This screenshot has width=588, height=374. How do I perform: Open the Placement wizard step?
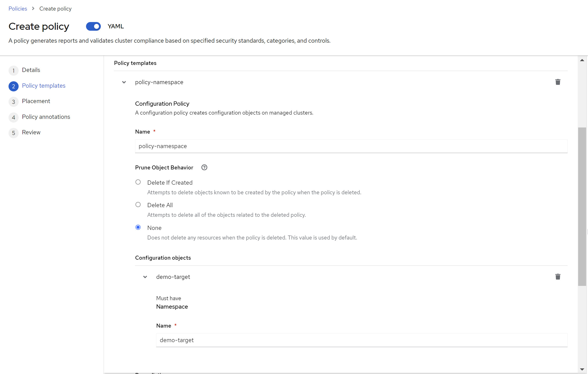coord(36,101)
